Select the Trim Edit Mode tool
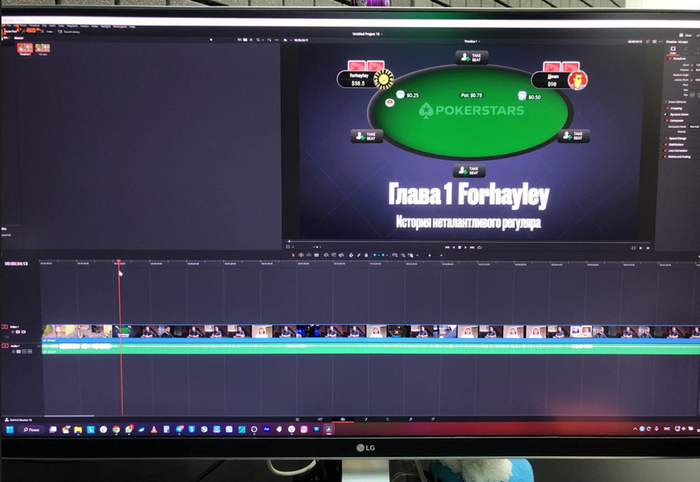Image resolution: width=700 pixels, height=482 pixels. point(301,255)
